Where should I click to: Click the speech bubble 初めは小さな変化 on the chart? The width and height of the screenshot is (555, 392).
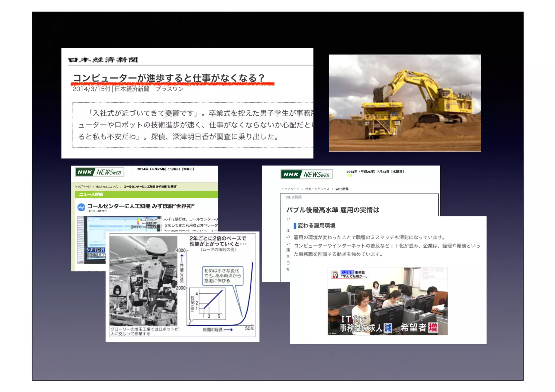tap(222, 276)
